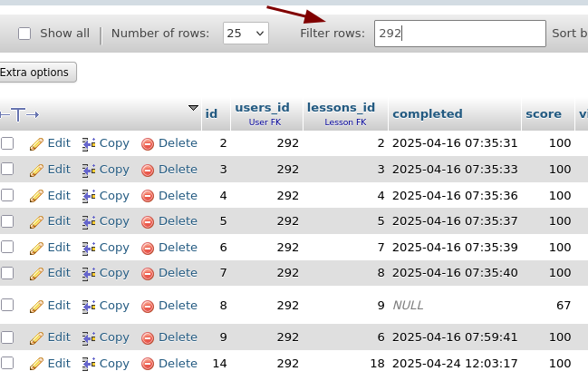
Task: Select the checkbox for row id 3
Action: (x=7, y=169)
